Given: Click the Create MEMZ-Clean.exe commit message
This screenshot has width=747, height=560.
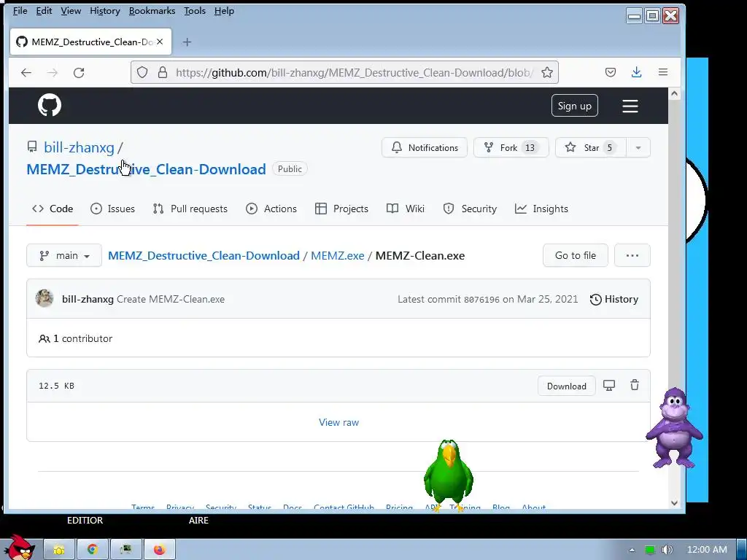Looking at the screenshot, I should tap(171, 299).
